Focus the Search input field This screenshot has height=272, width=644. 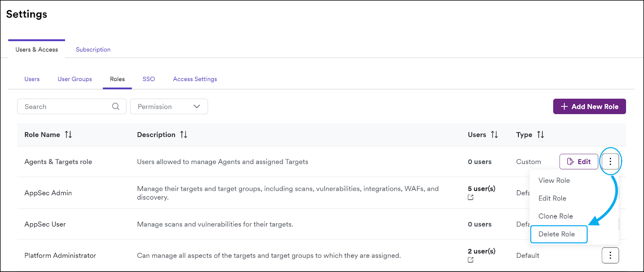coord(72,107)
